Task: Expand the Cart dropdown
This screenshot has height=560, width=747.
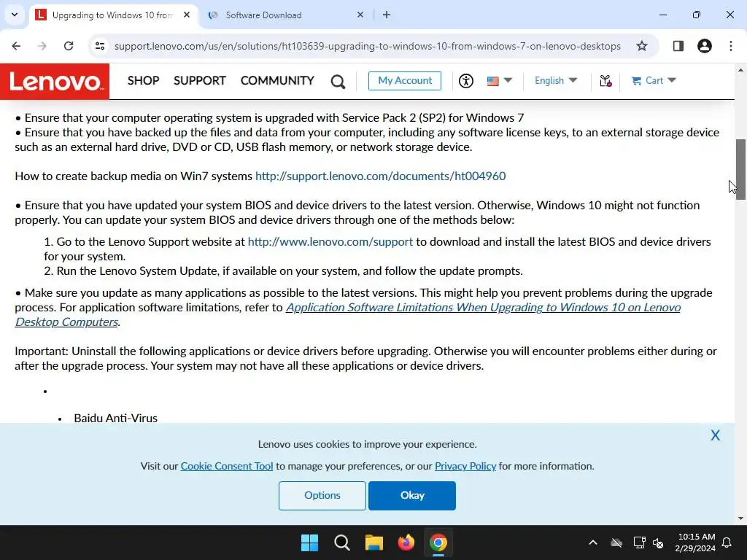Action: (654, 80)
